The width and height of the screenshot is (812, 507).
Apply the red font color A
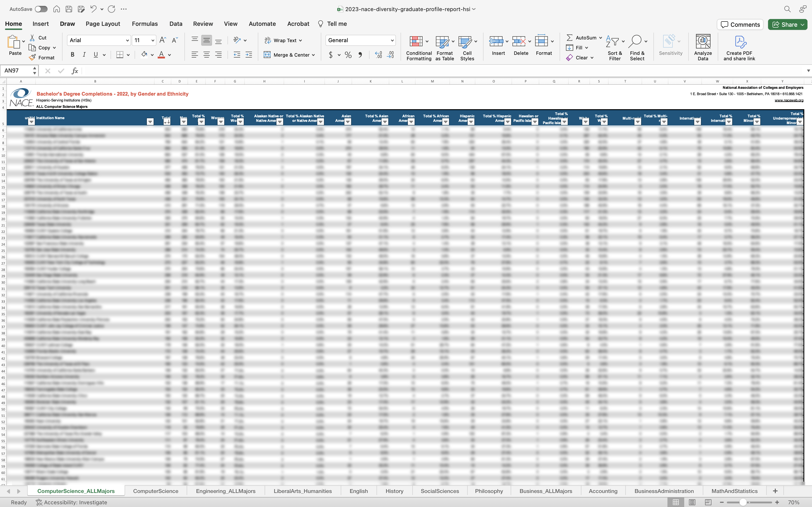tap(162, 55)
